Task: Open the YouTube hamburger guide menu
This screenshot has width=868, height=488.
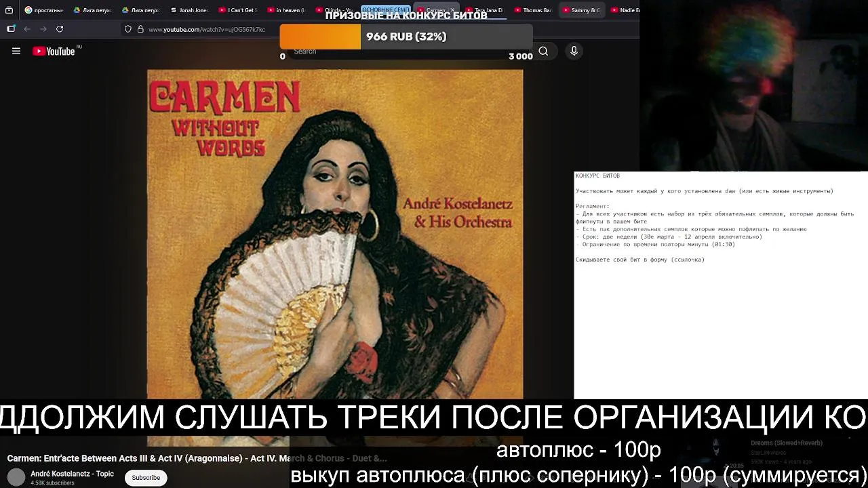Action: point(16,51)
